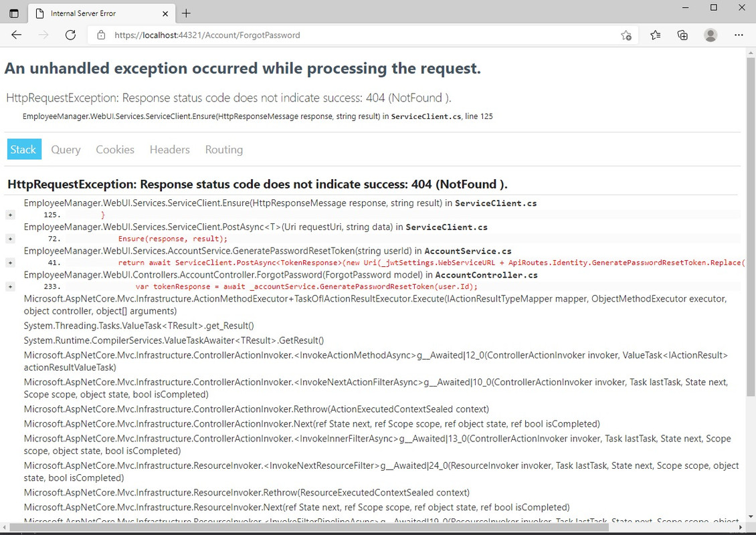Viewport: 756px width, 535px height.
Task: Expand source for AccountService.cs line 41
Action: tap(10, 263)
